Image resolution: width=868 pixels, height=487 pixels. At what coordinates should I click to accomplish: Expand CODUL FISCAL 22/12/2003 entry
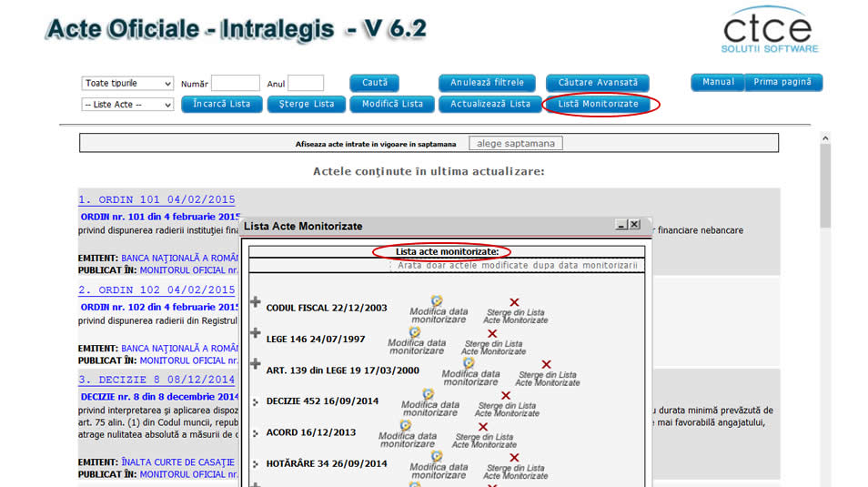pos(256,303)
